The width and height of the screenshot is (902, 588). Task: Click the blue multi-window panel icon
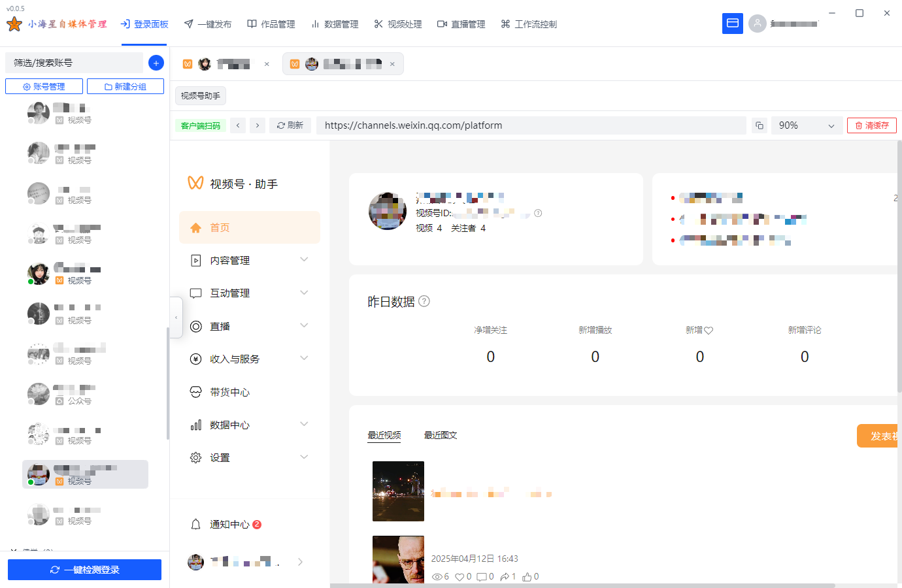click(x=733, y=24)
